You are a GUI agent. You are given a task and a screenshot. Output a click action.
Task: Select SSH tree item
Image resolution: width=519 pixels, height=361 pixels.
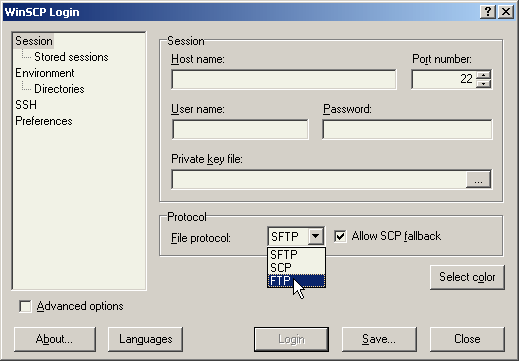pyautogui.click(x=26, y=105)
